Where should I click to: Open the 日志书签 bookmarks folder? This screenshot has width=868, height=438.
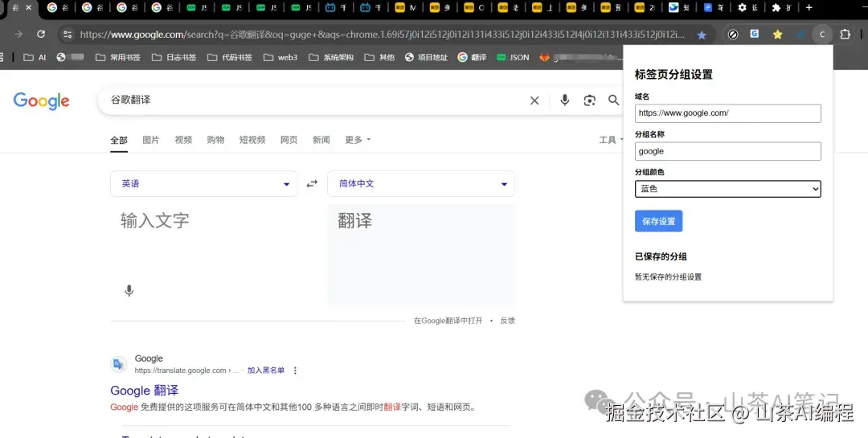pos(174,57)
